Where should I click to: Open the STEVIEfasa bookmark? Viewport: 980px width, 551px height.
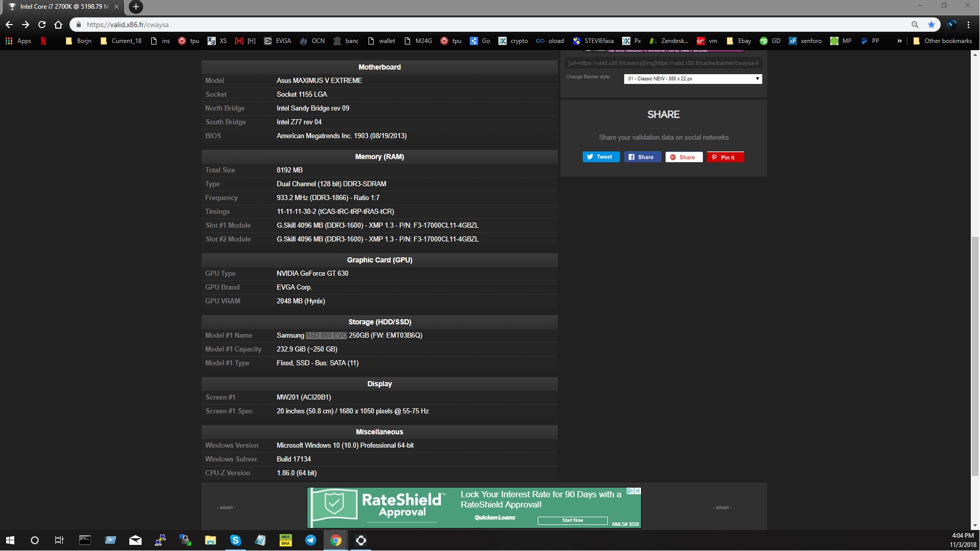[x=594, y=41]
